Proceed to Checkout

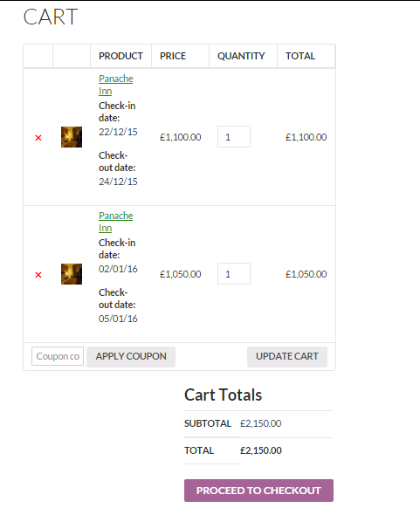click(258, 491)
